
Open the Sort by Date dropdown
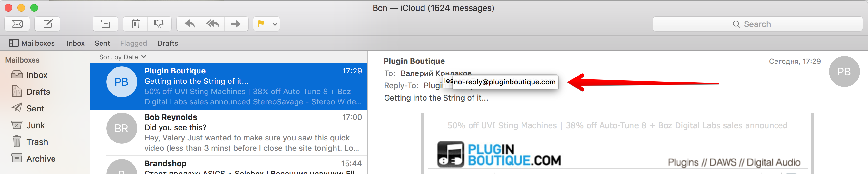pyautogui.click(x=122, y=57)
